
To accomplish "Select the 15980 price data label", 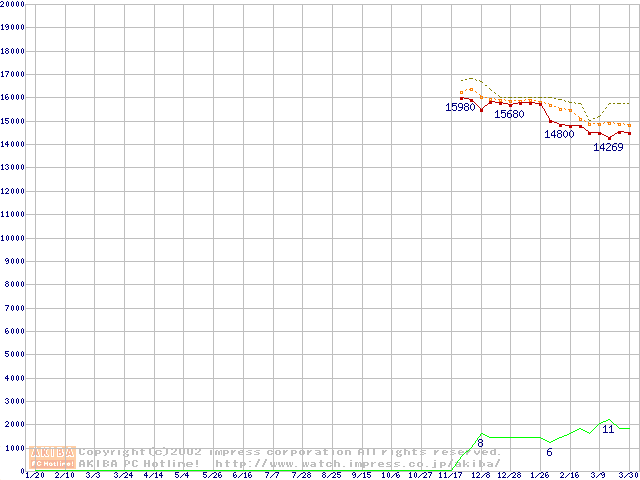I will [x=460, y=107].
